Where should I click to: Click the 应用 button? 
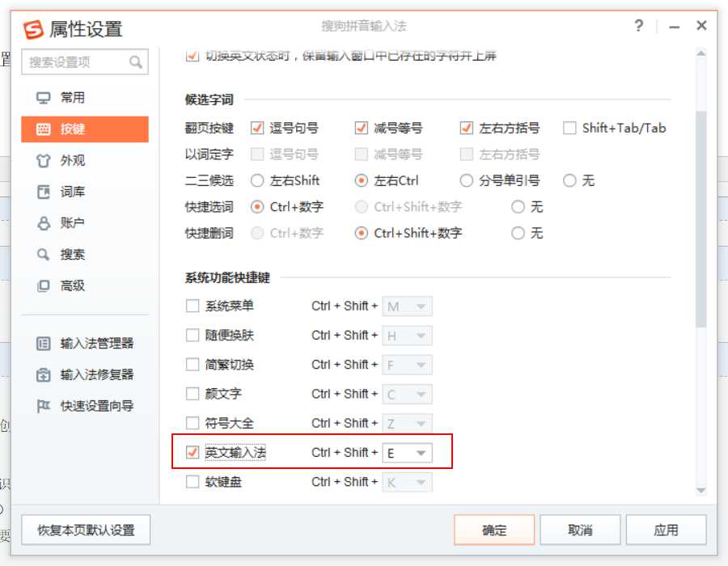pos(666,530)
